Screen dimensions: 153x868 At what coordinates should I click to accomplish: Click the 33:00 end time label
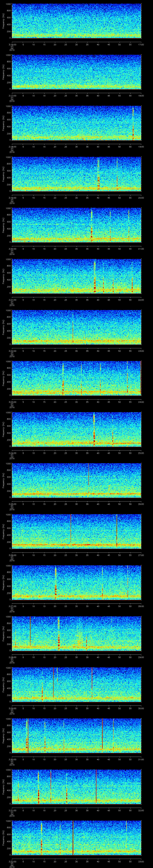pyautogui.click(x=141, y=861)
